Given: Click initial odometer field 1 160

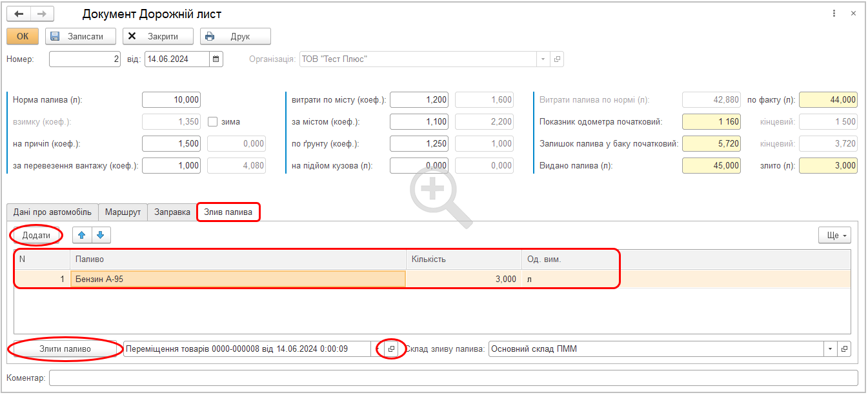Looking at the screenshot, I should [712, 122].
